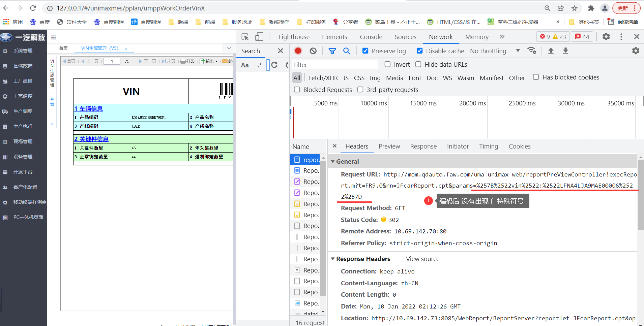Close the request details pane
644x326 pixels.
(x=334, y=146)
